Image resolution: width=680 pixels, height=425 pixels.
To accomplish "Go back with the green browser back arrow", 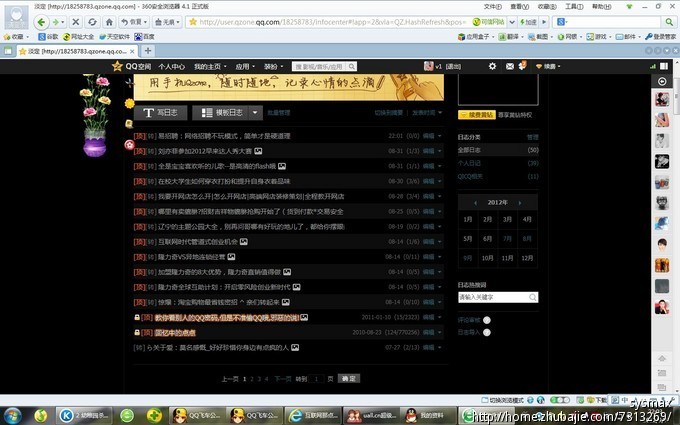I will (x=41, y=22).
